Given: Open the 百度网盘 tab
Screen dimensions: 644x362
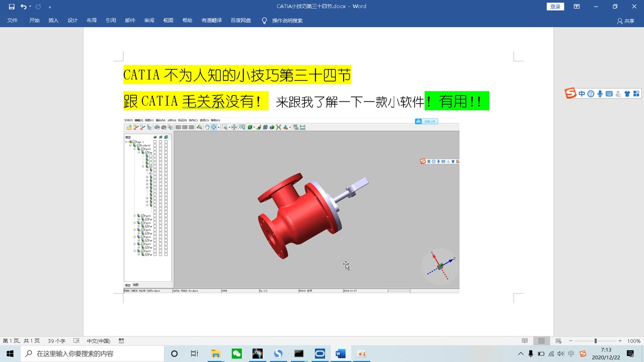Looking at the screenshot, I should [240, 21].
